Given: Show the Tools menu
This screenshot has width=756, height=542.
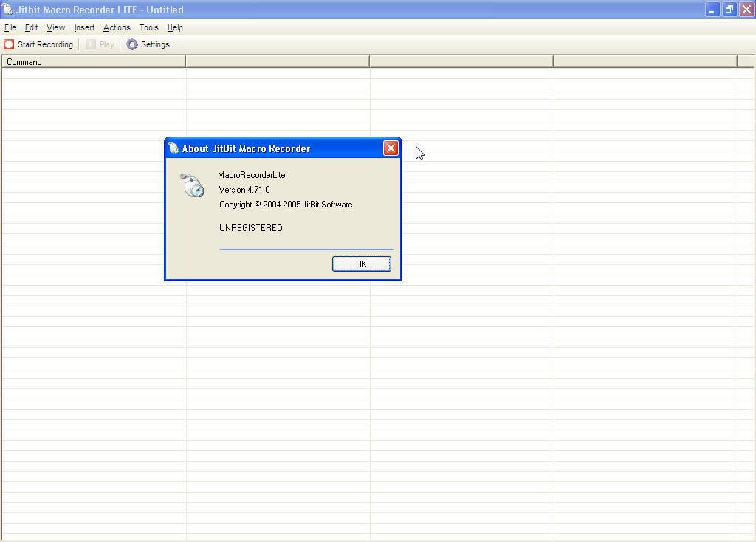Looking at the screenshot, I should coord(148,27).
